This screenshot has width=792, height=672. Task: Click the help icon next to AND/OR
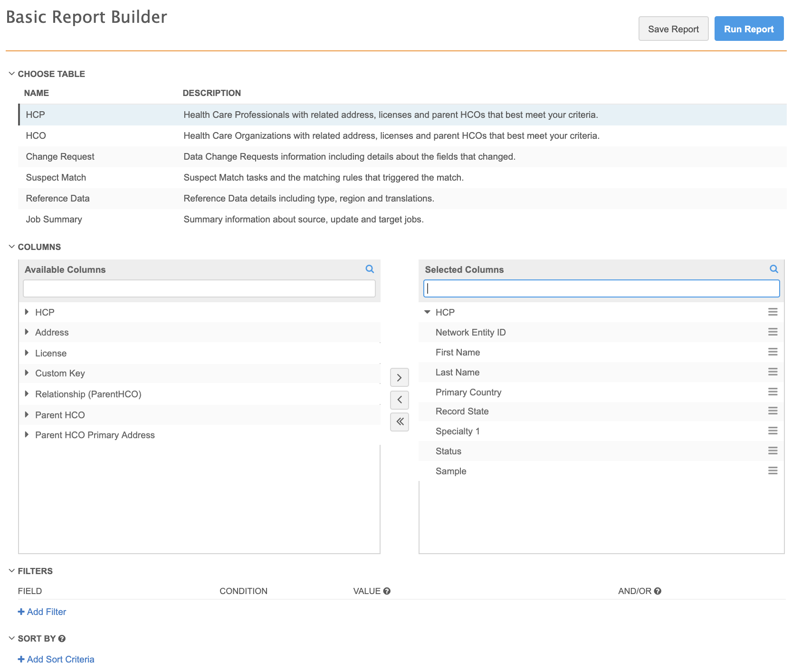pos(658,591)
